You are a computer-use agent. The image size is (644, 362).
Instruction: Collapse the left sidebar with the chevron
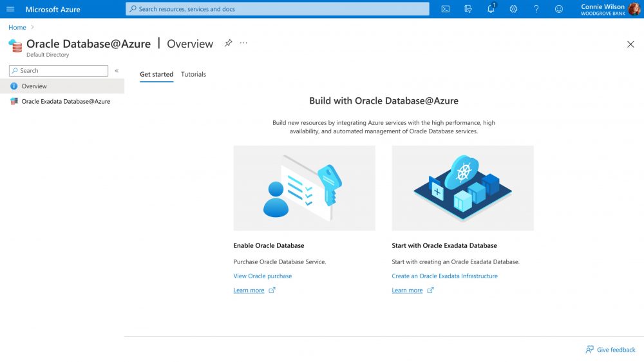[x=117, y=71]
